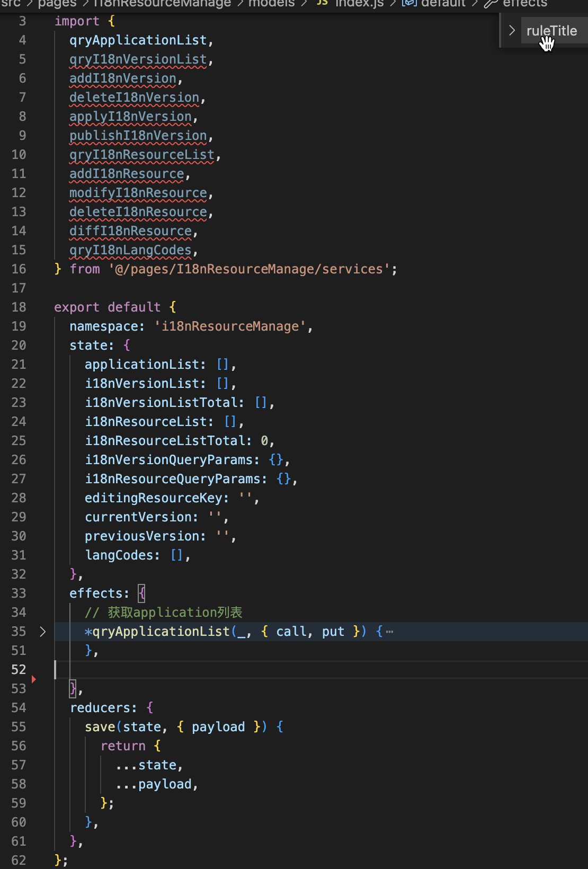The height and width of the screenshot is (869, 588).
Task: Open the src breadcrumb segment
Action: tap(11, 3)
